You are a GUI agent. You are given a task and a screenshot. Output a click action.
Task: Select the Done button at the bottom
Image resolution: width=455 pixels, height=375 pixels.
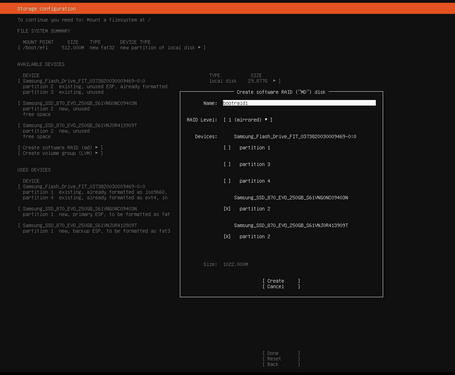click(x=281, y=353)
